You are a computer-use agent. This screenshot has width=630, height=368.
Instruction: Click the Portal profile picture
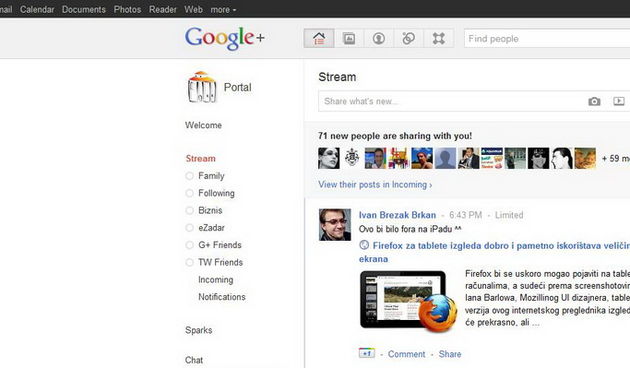(x=202, y=87)
